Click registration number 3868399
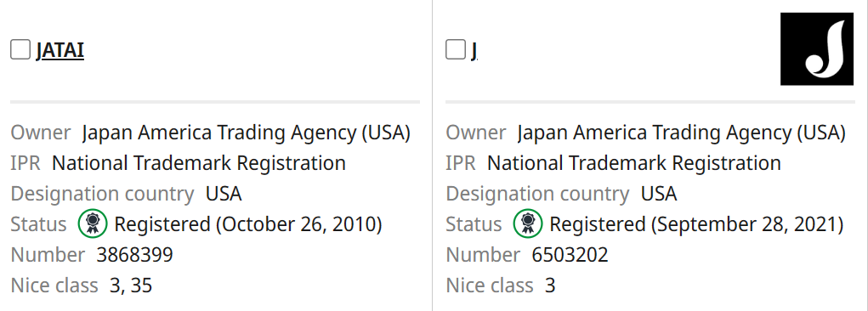 (135, 255)
